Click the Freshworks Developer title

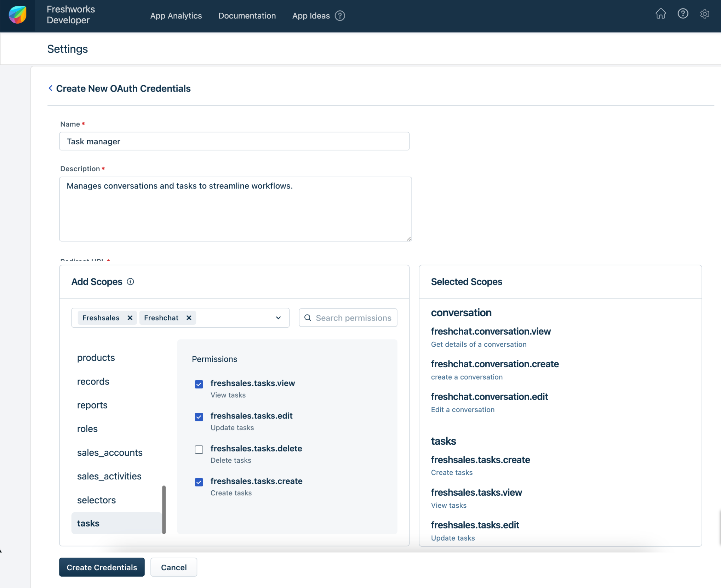coord(71,15)
